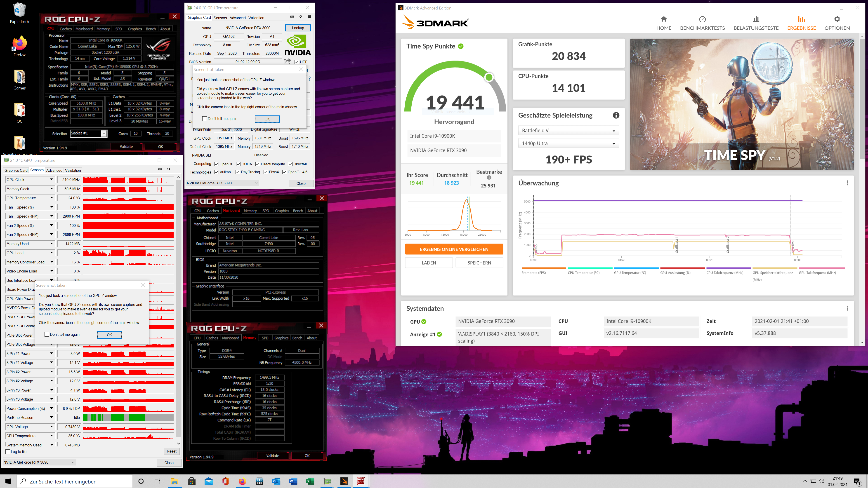
Task: Toggle the CUDA checkbox
Action: coord(238,164)
